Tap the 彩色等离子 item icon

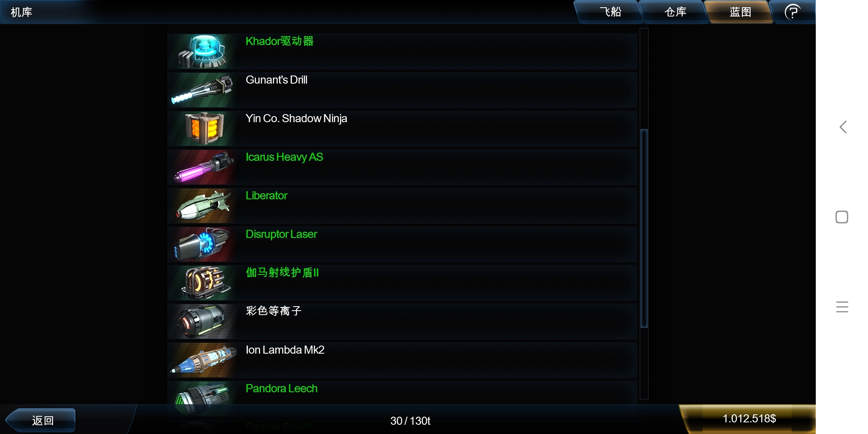[x=201, y=321]
